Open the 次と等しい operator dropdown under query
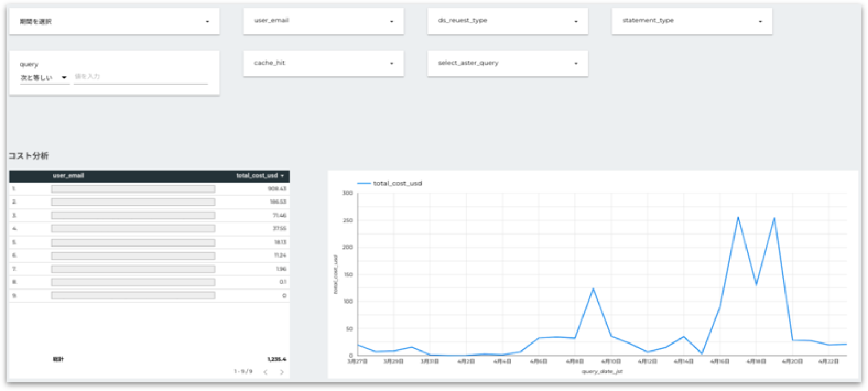868x391 pixels. click(44, 78)
